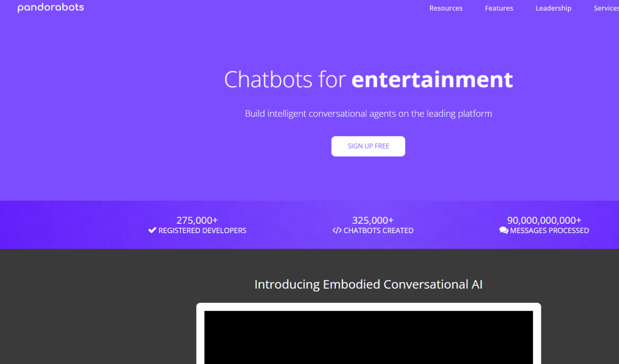Viewport: 619px width, 364px height.
Task: Click the code brackets icon beside Chatbots Created
Action: [x=337, y=231]
